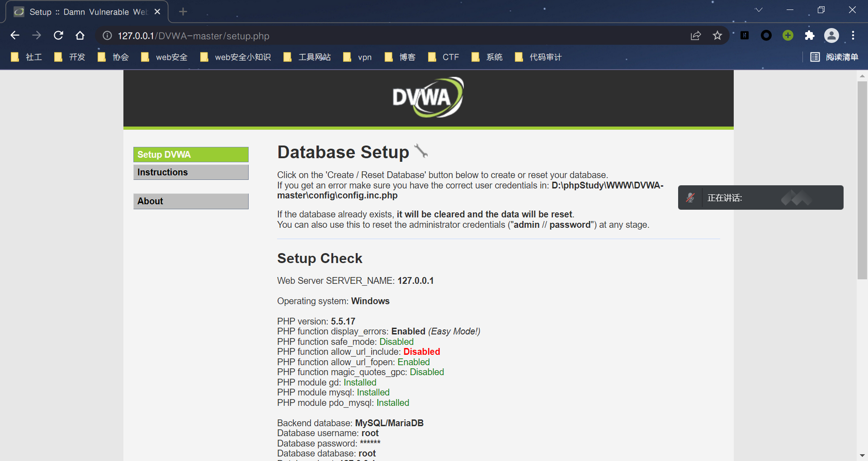868x461 pixels.
Task: Click the wrench icon next to Database Setup
Action: coord(421,151)
